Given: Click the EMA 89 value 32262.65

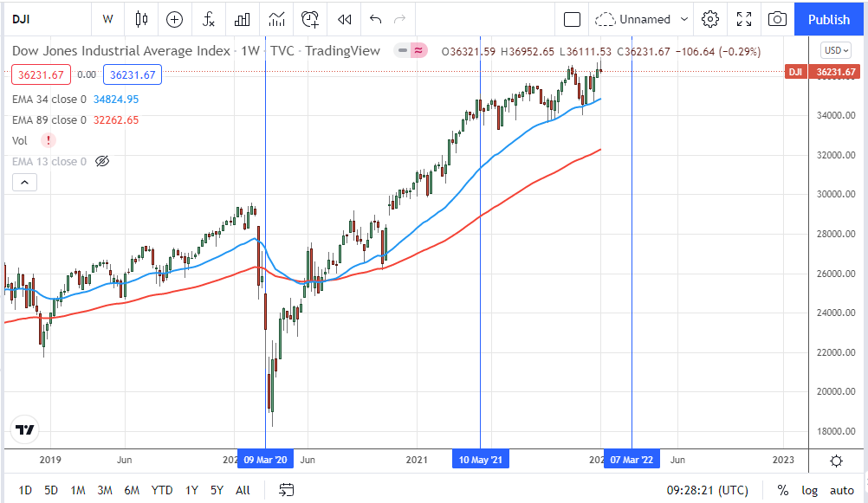Looking at the screenshot, I should (x=116, y=120).
